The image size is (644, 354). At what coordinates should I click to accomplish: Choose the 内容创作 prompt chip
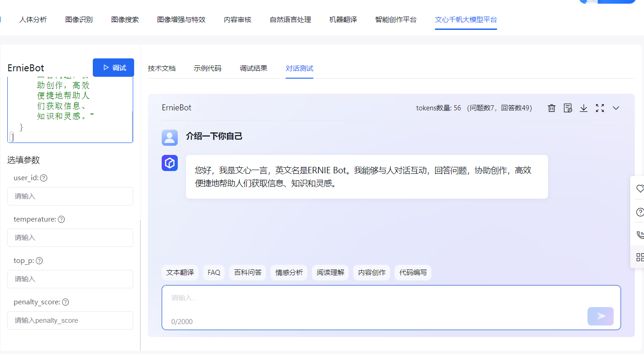tap(372, 273)
